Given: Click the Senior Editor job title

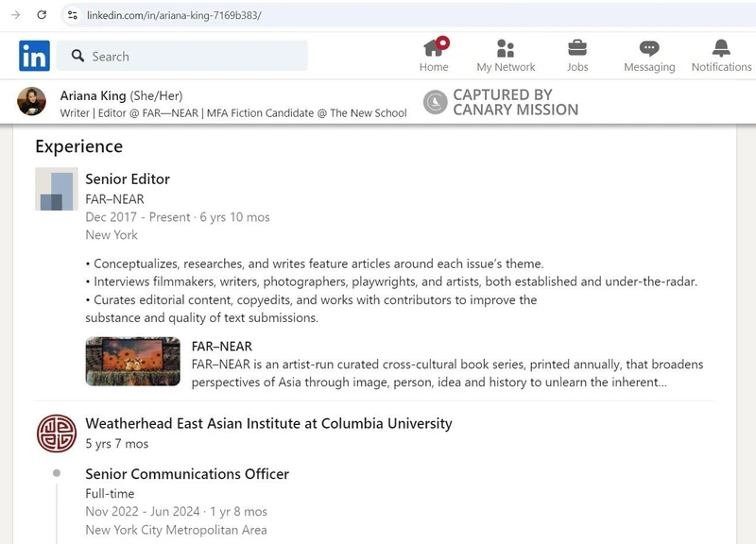Looking at the screenshot, I should click(x=129, y=178).
